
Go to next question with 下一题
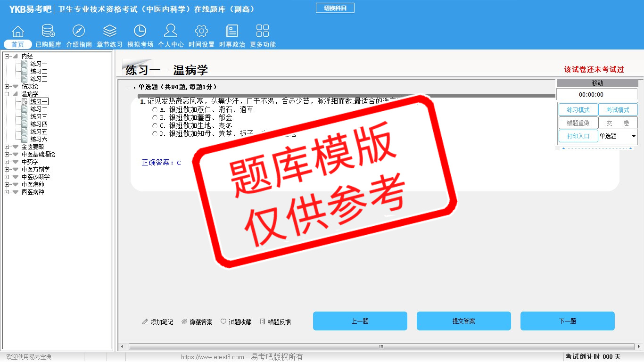[568, 321]
